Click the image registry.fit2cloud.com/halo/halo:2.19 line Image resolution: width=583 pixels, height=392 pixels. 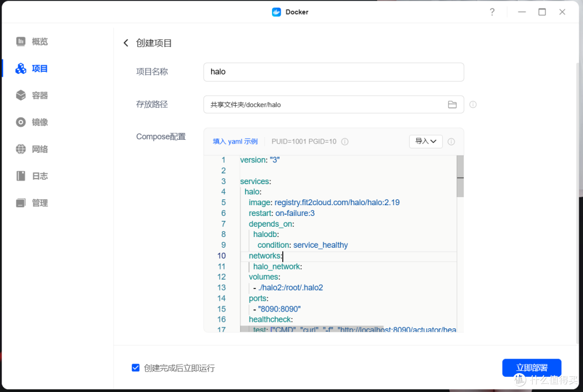(324, 202)
